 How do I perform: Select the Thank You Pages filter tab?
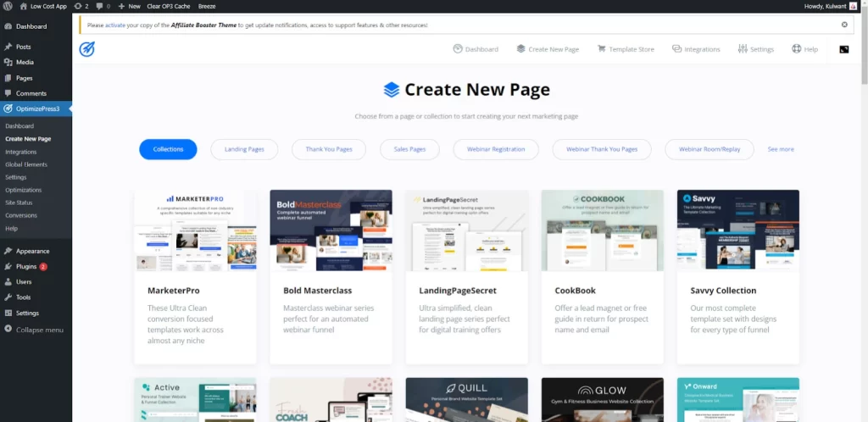[x=329, y=149]
